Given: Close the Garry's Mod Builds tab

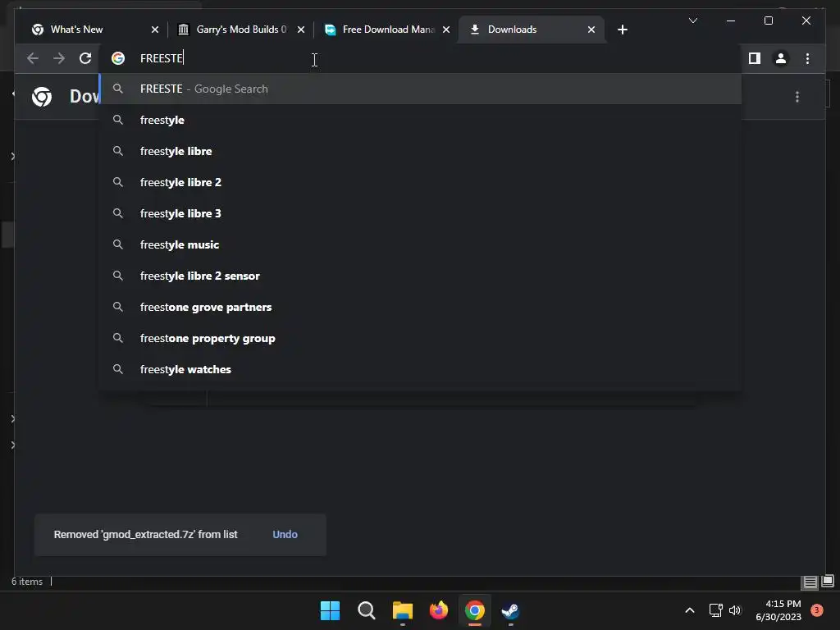Looking at the screenshot, I should pyautogui.click(x=301, y=30).
